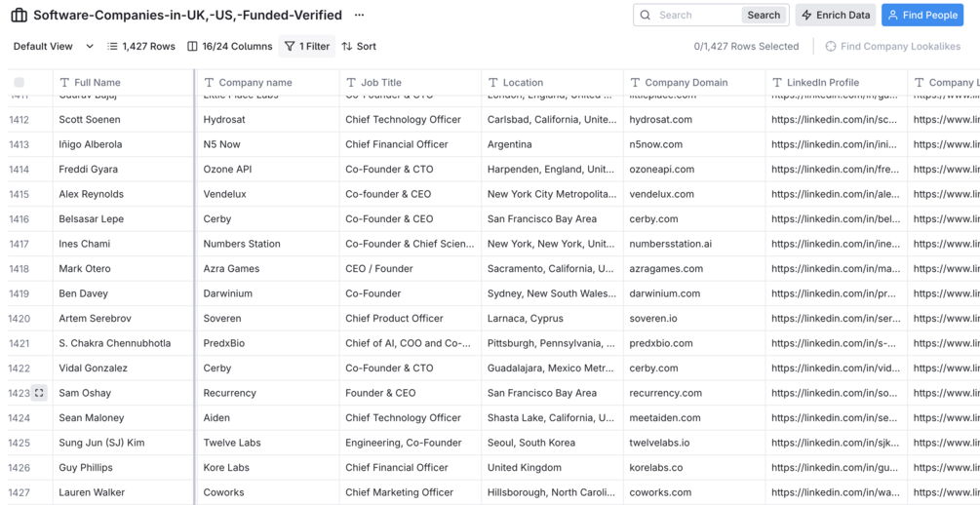Image resolution: width=980 pixels, height=505 pixels.
Task: Click the type icon on LinkedIn Profile column
Action: point(777,83)
